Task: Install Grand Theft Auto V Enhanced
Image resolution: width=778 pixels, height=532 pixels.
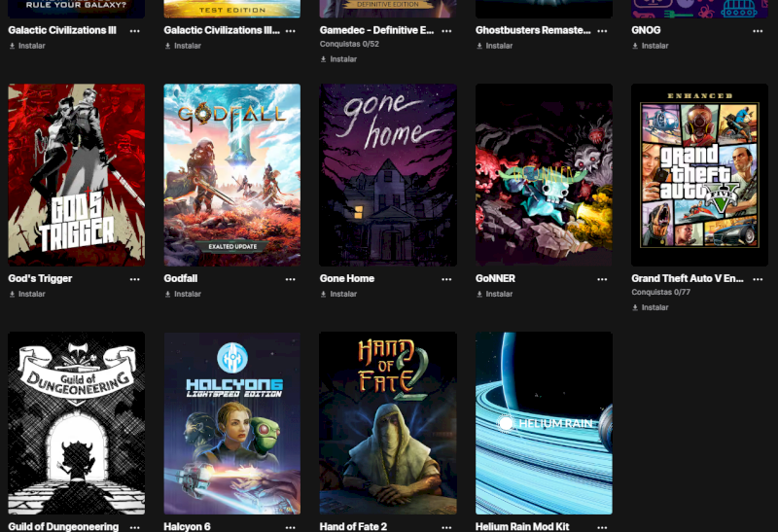Action: point(651,307)
